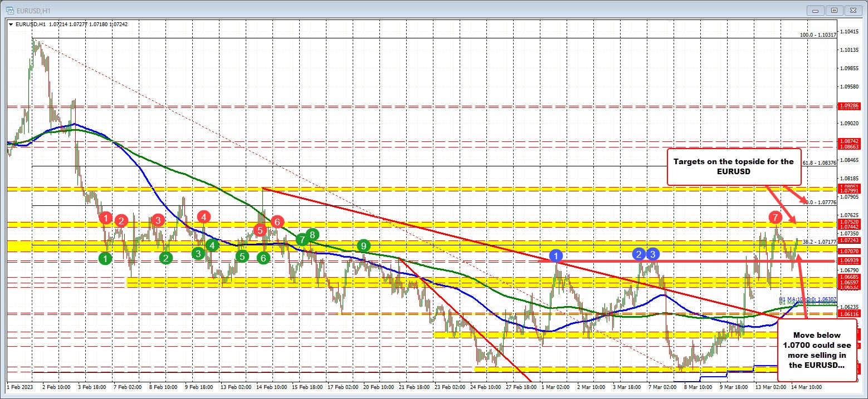Expand the black triangle beside EURUSD,H1 label
This screenshot has width=868, height=399.
[x=11, y=24]
